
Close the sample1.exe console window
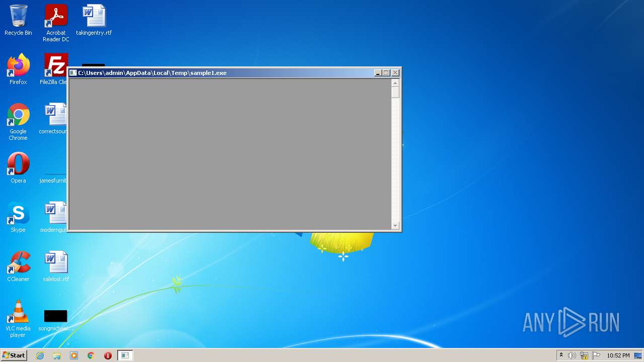coord(395,73)
